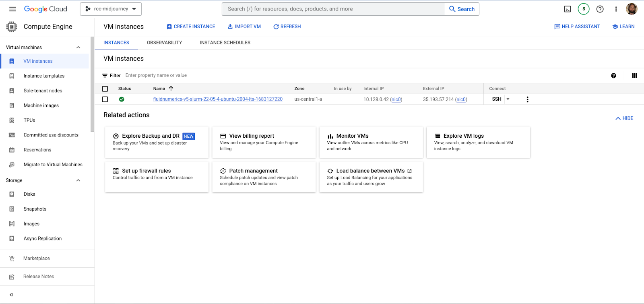The width and height of the screenshot is (644, 304).
Task: Collapse the left sidebar navigation arrow
Action: [x=11, y=295]
